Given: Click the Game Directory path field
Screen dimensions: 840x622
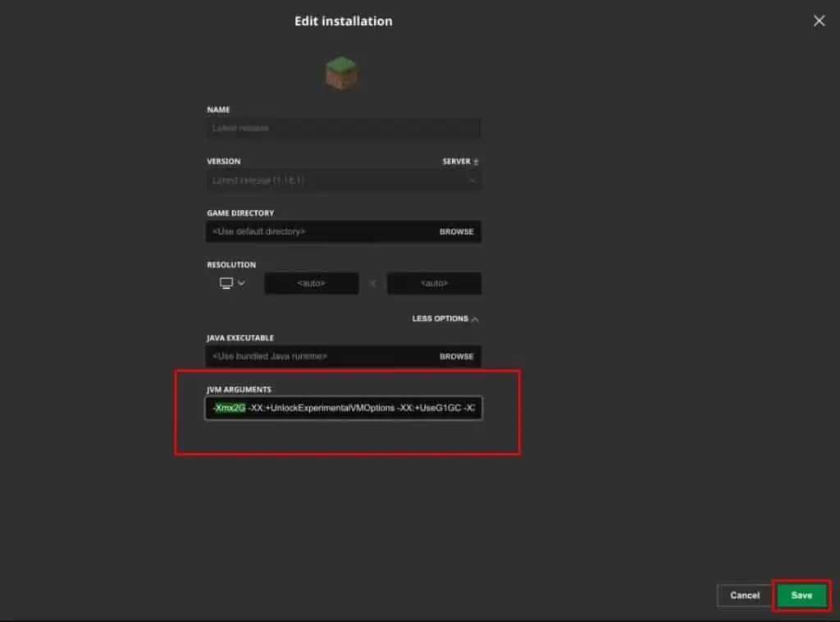Looking at the screenshot, I should point(320,231).
